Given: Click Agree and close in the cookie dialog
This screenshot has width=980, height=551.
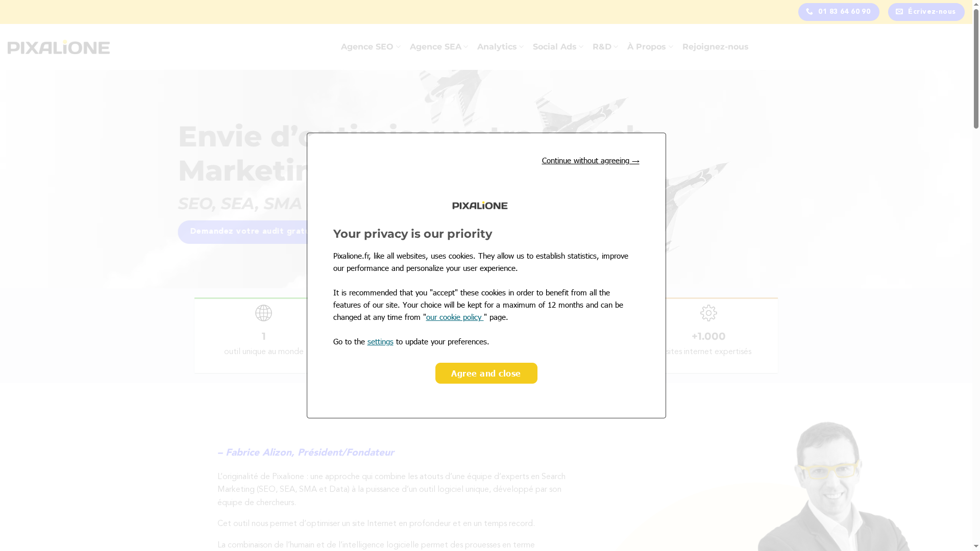Looking at the screenshot, I should pos(486,373).
